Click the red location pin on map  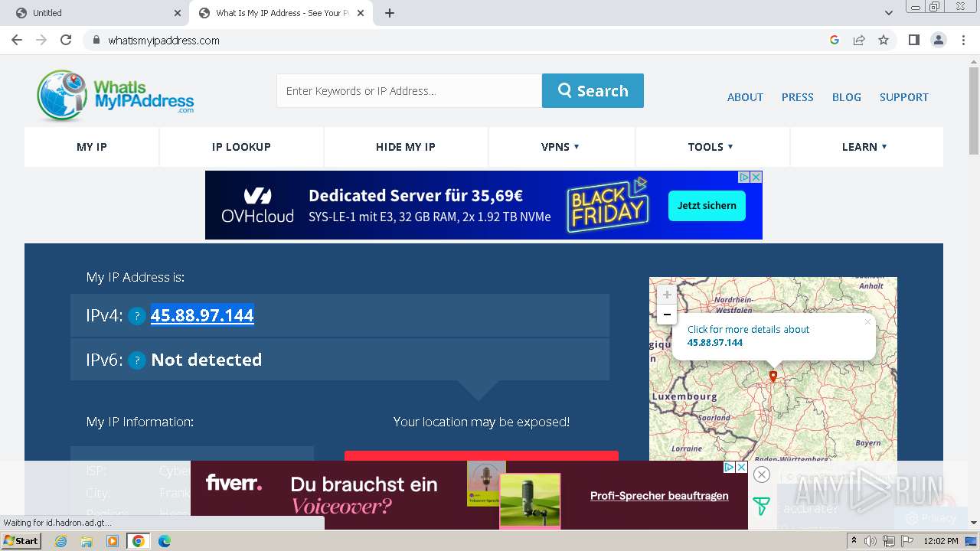coord(773,377)
